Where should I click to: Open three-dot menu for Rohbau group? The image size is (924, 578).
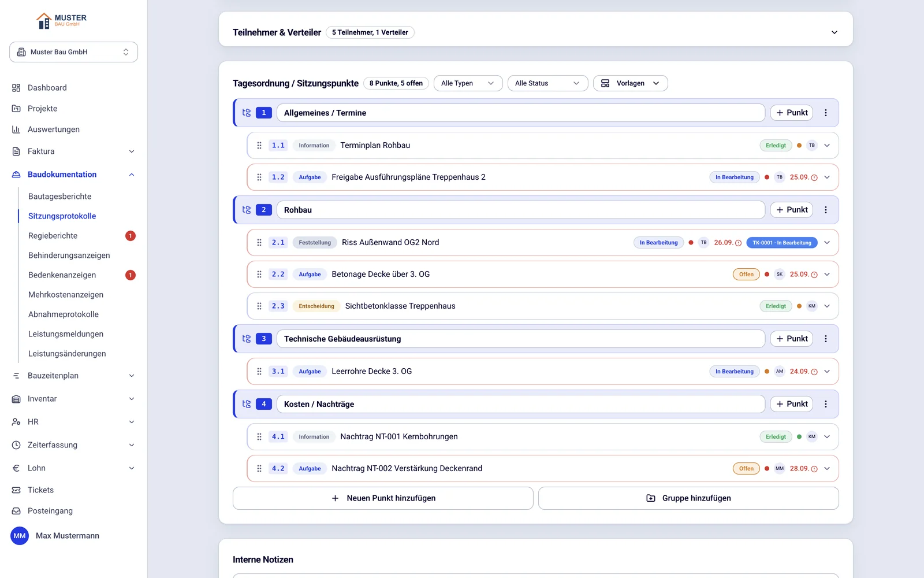click(x=826, y=210)
